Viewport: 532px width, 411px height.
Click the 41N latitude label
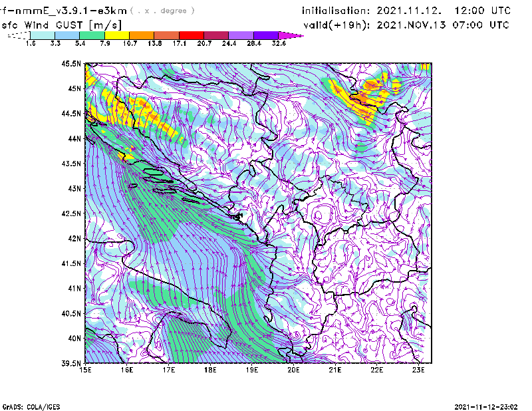(74, 289)
